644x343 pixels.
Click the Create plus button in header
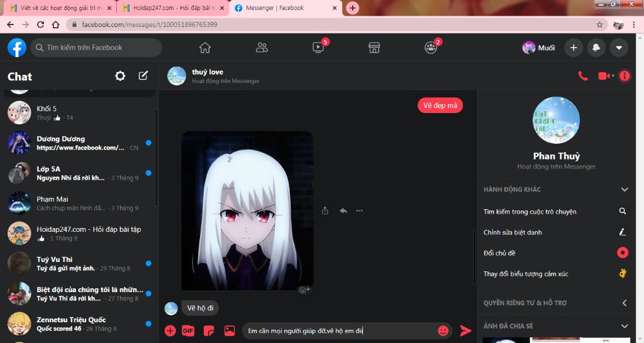pyautogui.click(x=574, y=48)
